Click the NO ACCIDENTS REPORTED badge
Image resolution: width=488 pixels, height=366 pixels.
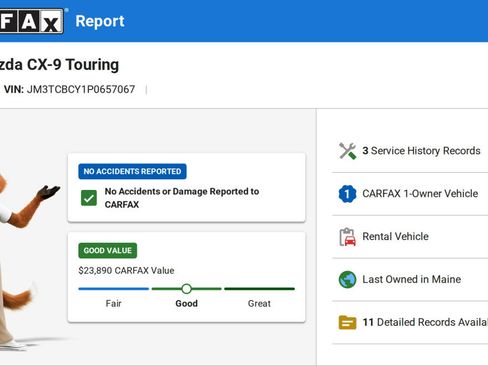point(132,171)
